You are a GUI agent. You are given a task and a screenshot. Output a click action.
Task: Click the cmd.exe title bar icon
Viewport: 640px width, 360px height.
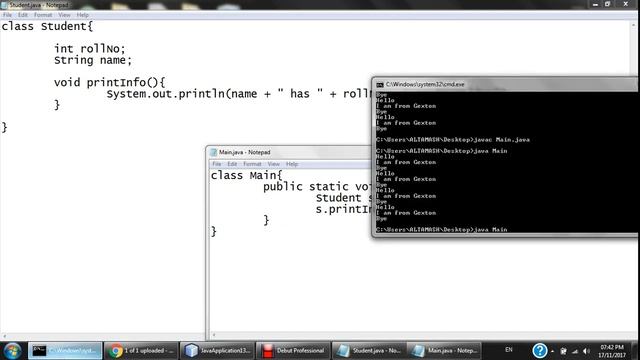pyautogui.click(x=380, y=84)
